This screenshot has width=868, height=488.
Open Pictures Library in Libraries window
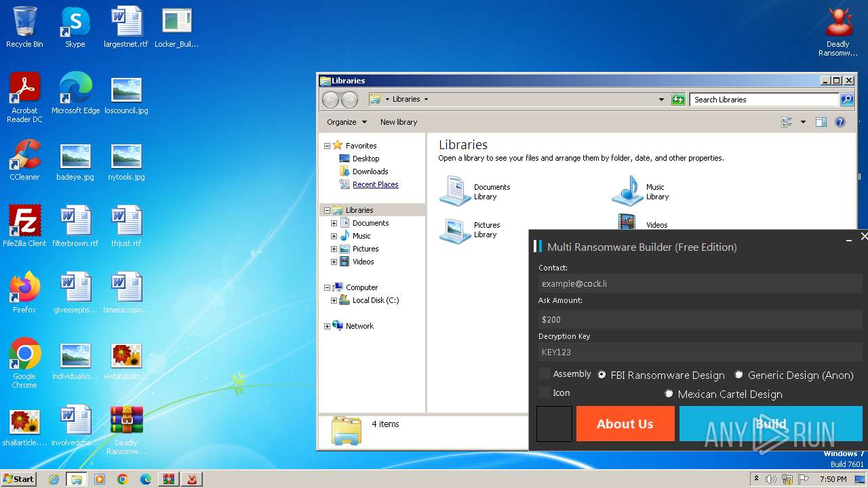pyautogui.click(x=470, y=230)
